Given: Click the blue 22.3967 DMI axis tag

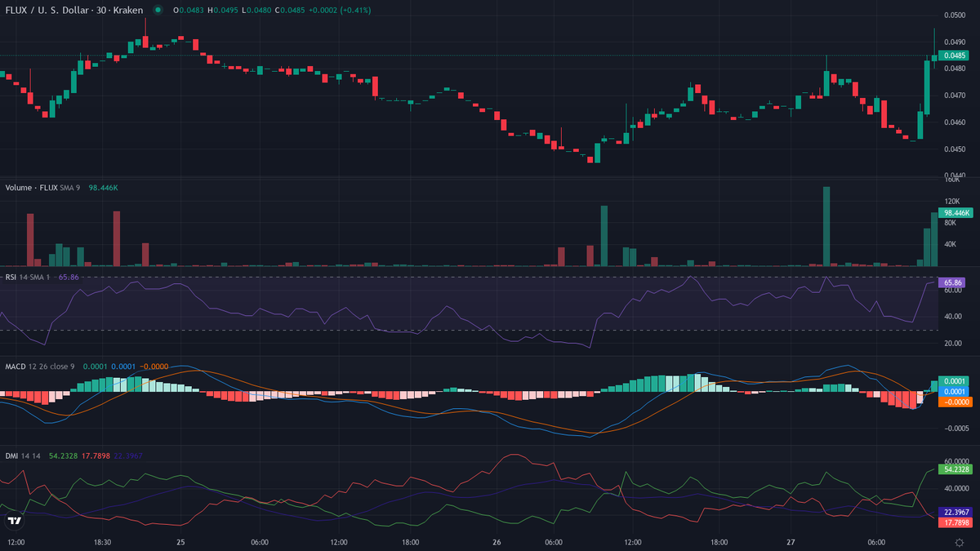Looking at the screenshot, I should [x=955, y=512].
